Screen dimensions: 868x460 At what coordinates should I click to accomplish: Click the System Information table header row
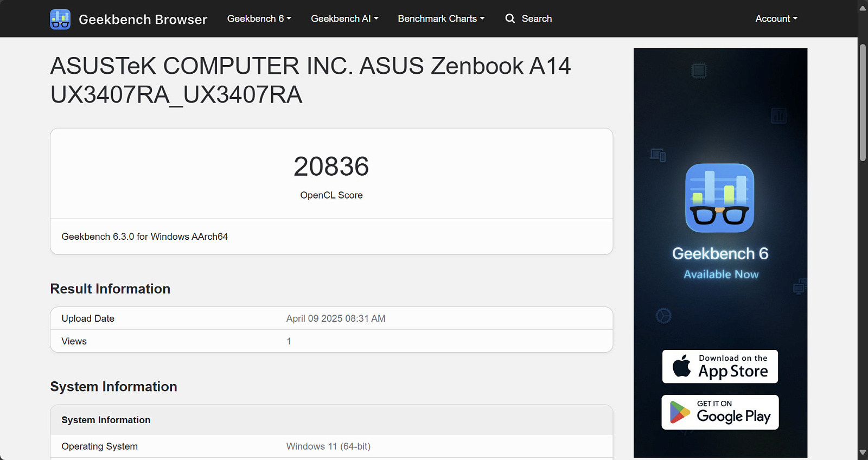coord(331,420)
